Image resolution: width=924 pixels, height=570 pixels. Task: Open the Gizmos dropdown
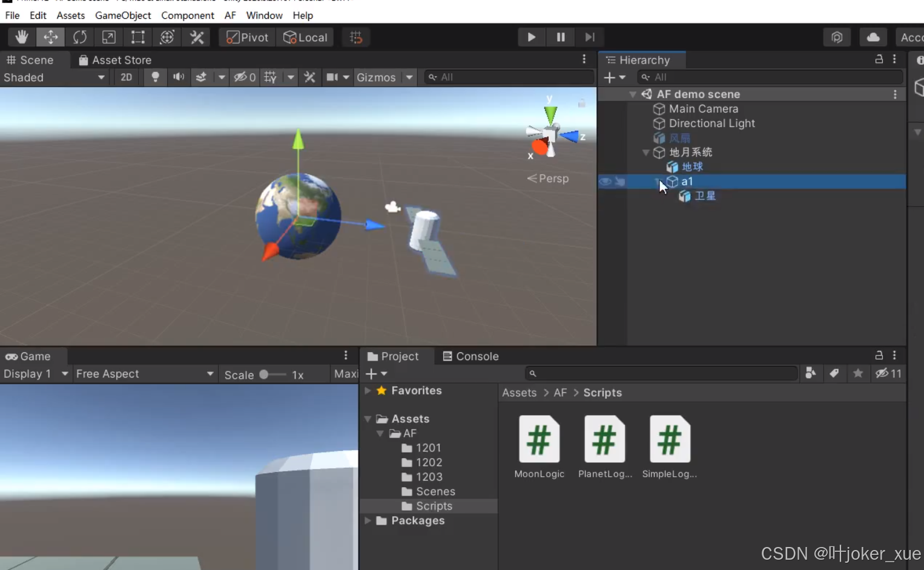[385, 77]
